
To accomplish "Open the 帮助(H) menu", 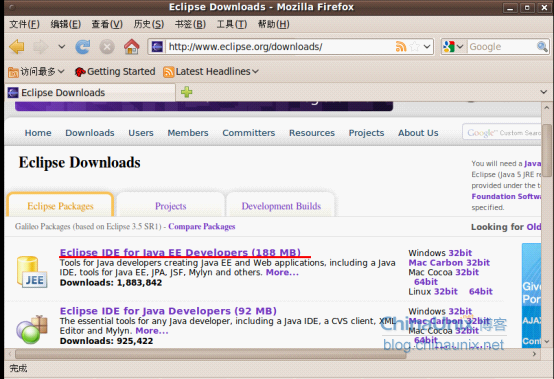I will pos(273,24).
